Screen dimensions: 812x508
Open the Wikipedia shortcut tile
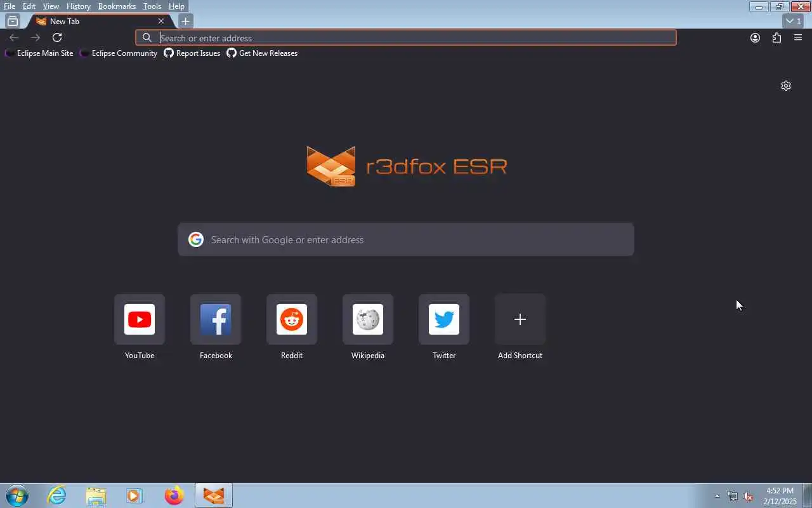[368, 319]
